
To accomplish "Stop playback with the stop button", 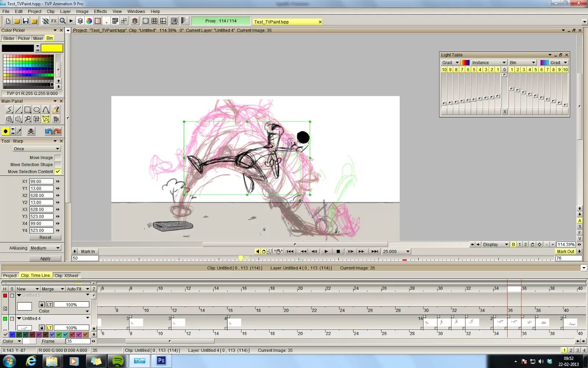I will pos(338,251).
